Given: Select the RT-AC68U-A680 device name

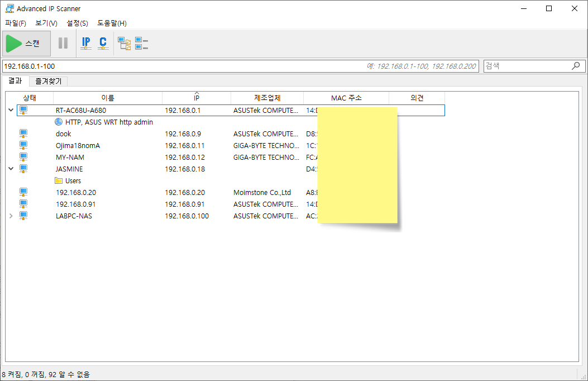Looking at the screenshot, I should [81, 110].
